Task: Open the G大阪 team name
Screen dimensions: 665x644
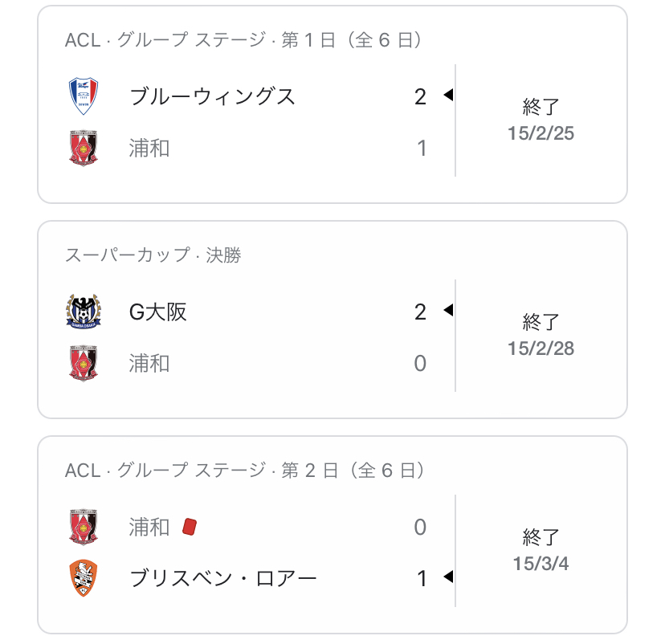Action: click(158, 312)
